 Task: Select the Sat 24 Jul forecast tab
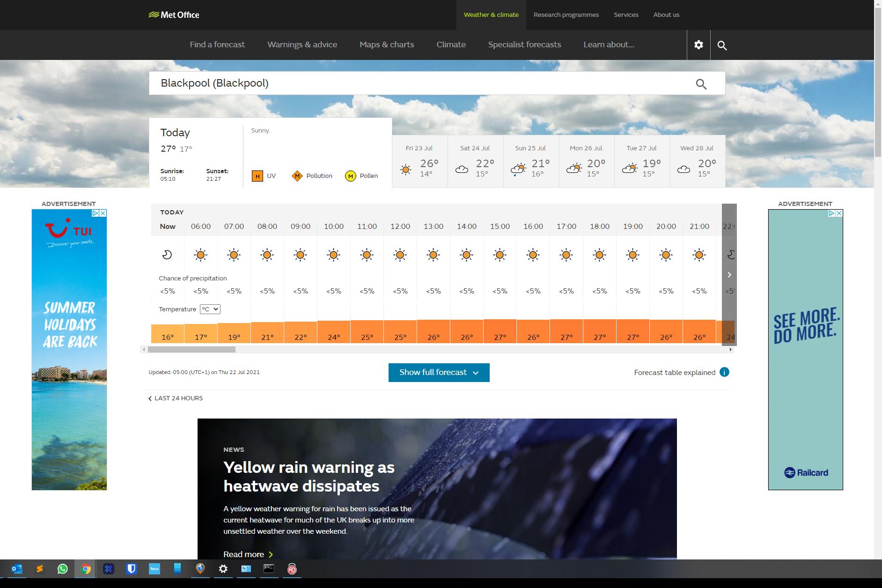[475, 162]
